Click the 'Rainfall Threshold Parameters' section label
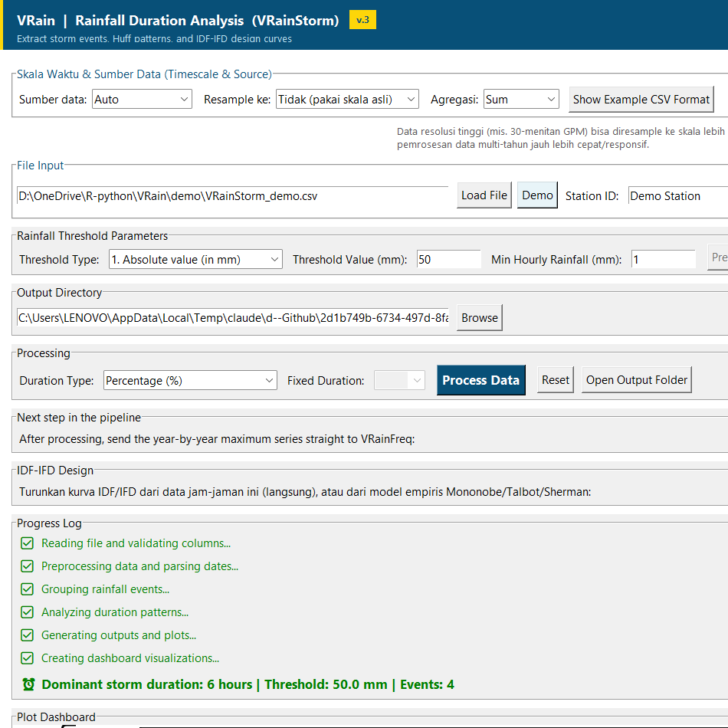This screenshot has height=728, width=728. point(93,236)
